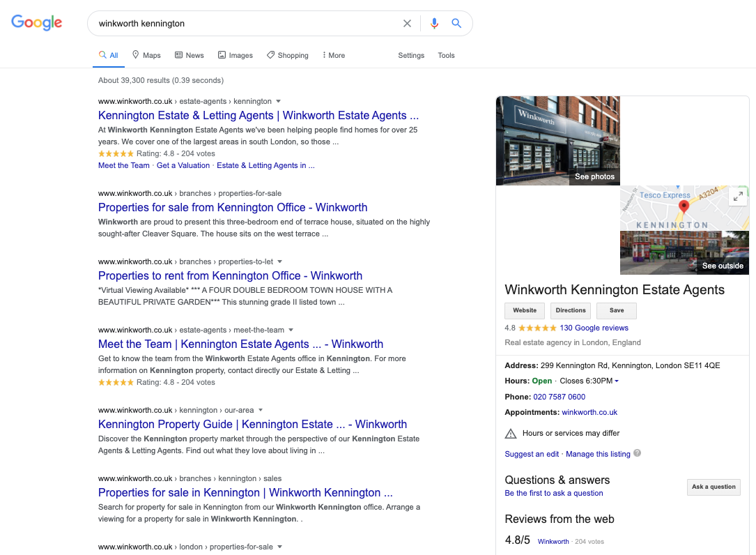Click the Meet the Team sitelink
Viewport: 756px width, 555px height.
click(x=124, y=165)
